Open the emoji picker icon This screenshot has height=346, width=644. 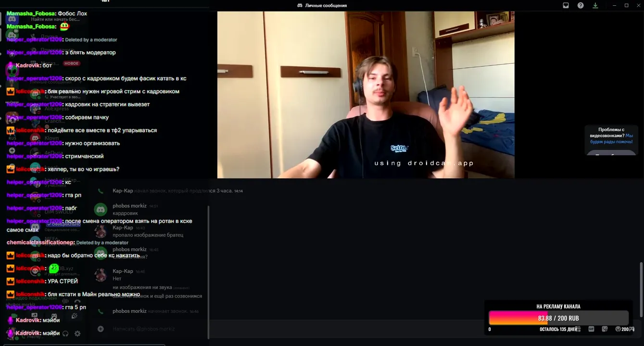coord(618,329)
